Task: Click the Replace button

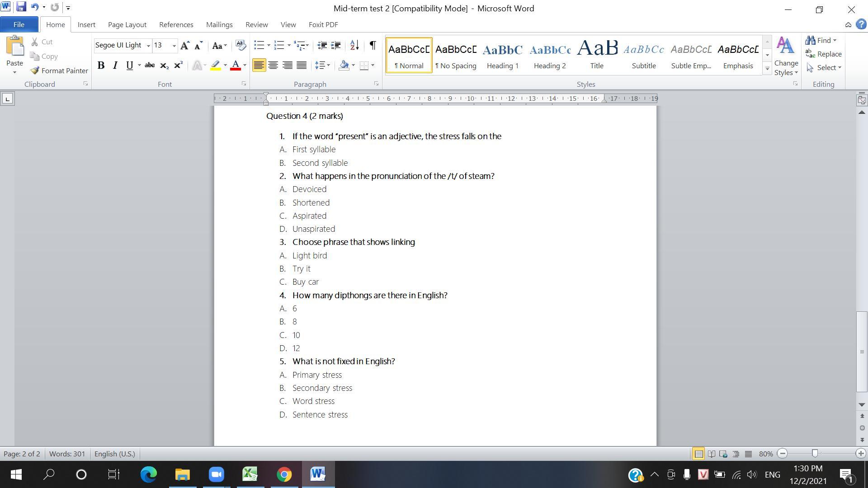Action: point(824,54)
